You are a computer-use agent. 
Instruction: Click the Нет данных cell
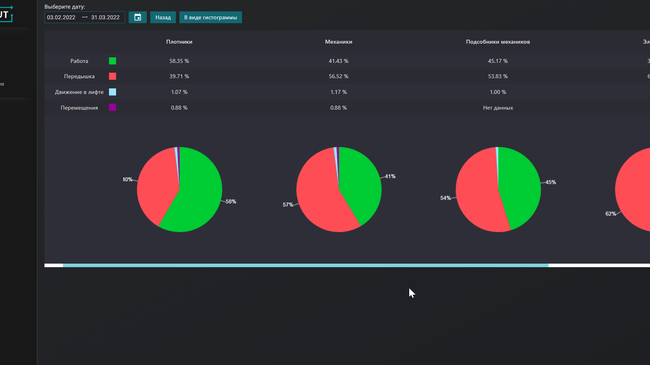click(498, 108)
